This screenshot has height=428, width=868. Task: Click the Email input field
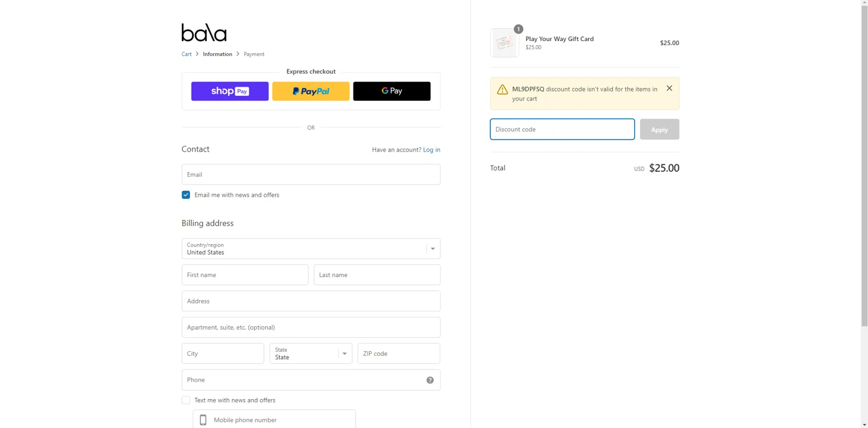click(x=311, y=175)
